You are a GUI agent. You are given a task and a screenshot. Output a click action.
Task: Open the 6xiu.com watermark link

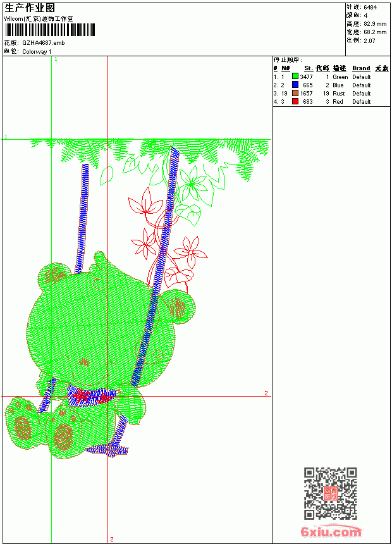pos(331,531)
